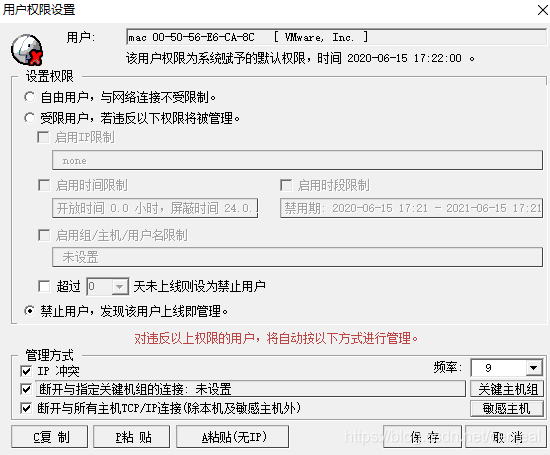Image resolution: width=550 pixels, height=455 pixels.
Task: Uncheck 断开与指定关键机组的连接 checkbox
Action: click(x=26, y=389)
